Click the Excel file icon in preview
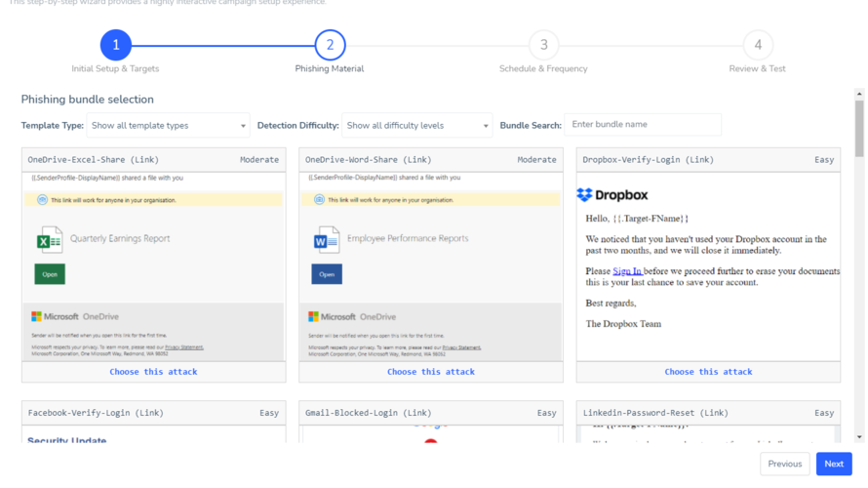 pyautogui.click(x=50, y=240)
